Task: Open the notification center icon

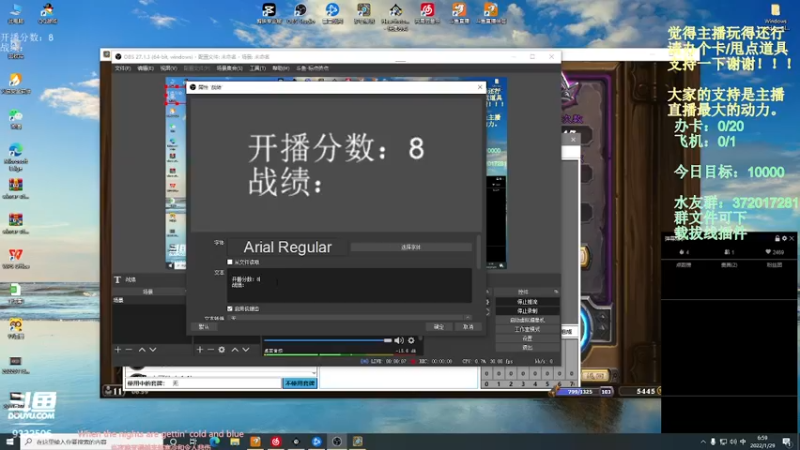Action: [x=787, y=442]
